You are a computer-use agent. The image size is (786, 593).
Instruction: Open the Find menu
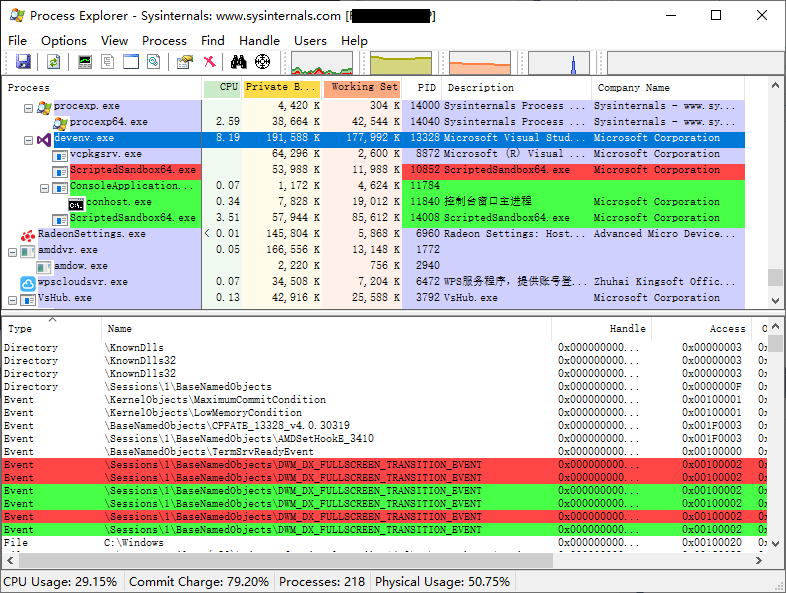(213, 41)
